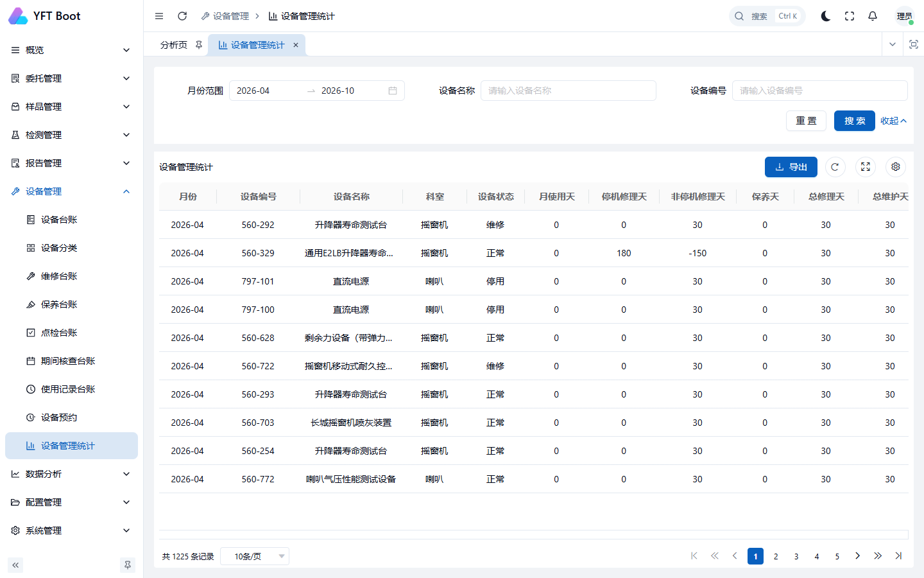The height and width of the screenshot is (578, 924).
Task: Switch to the 分析页 tab
Action: tap(174, 45)
